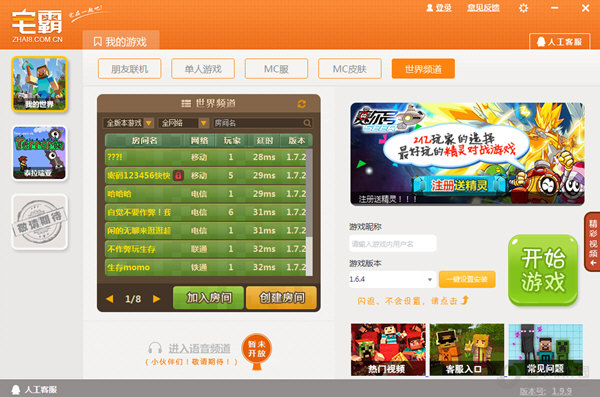This screenshot has height=397, width=600.
Task: Switch to the 我的游戏 tab
Action: point(121,41)
